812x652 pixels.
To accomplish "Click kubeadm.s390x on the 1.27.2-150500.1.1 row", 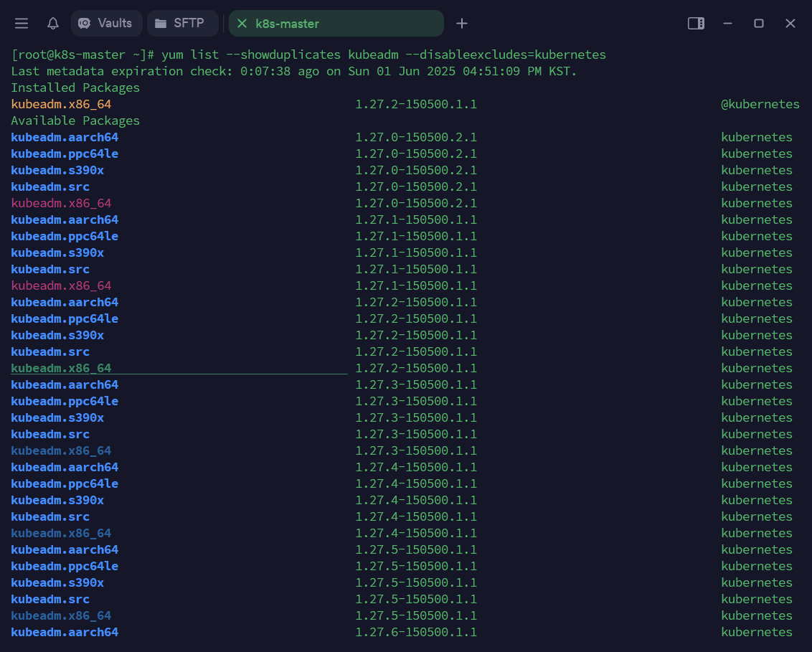I will pos(57,335).
